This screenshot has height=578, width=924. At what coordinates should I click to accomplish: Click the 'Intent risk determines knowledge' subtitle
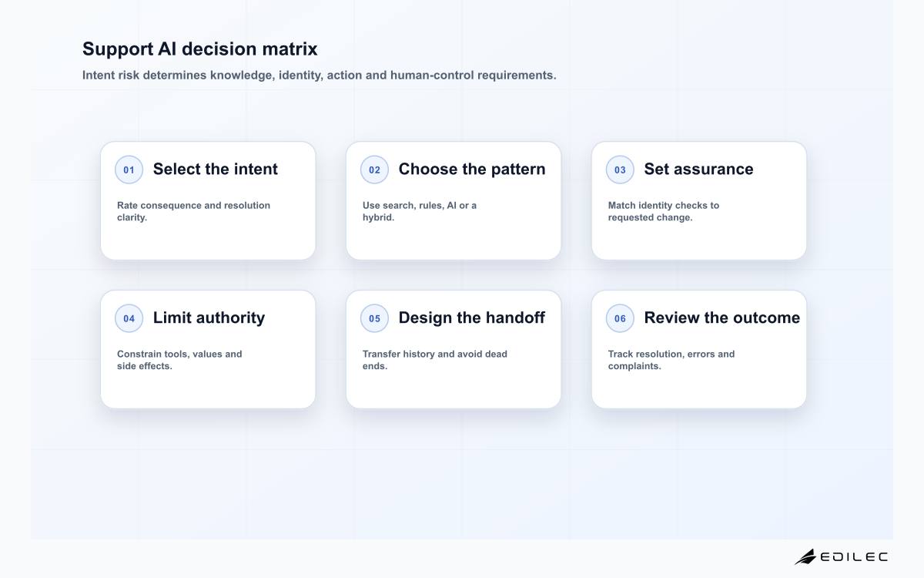319,76
